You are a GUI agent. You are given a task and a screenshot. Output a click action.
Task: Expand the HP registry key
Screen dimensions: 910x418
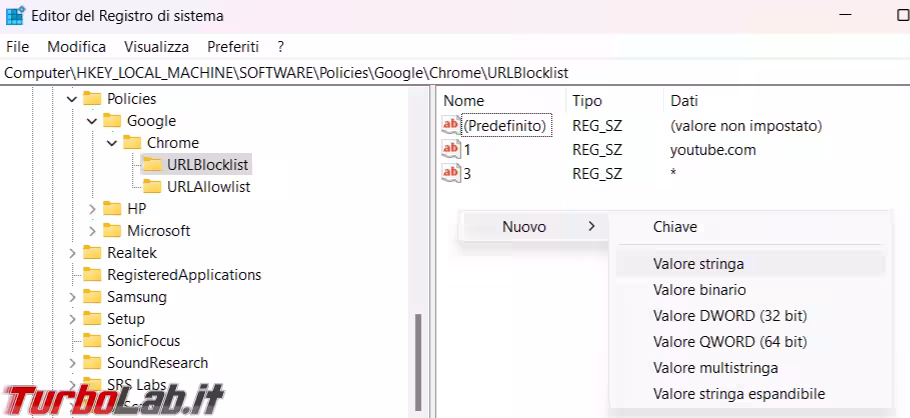[x=92, y=209]
